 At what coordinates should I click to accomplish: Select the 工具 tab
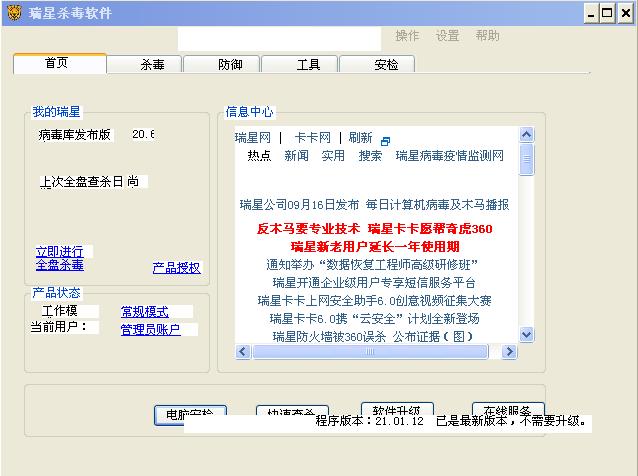tap(299, 64)
